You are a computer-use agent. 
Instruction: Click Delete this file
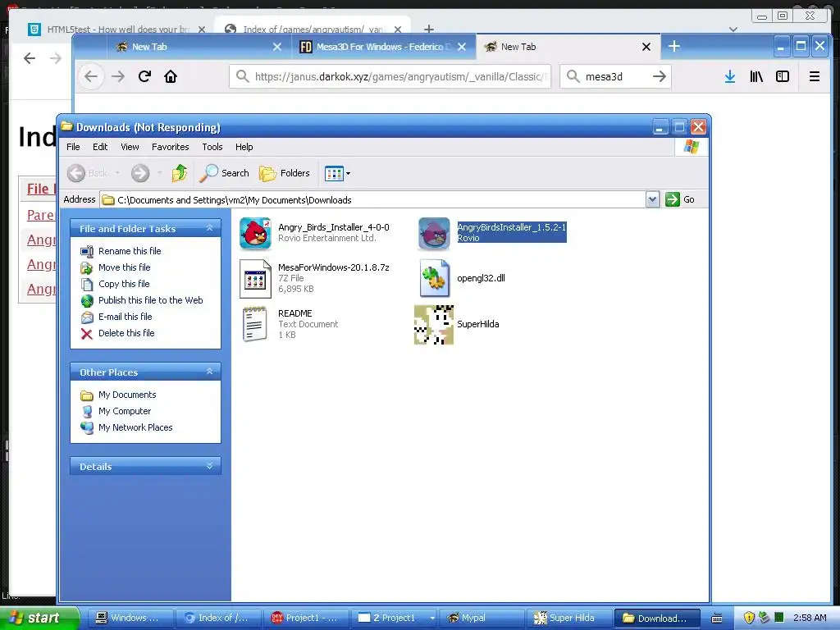126,333
